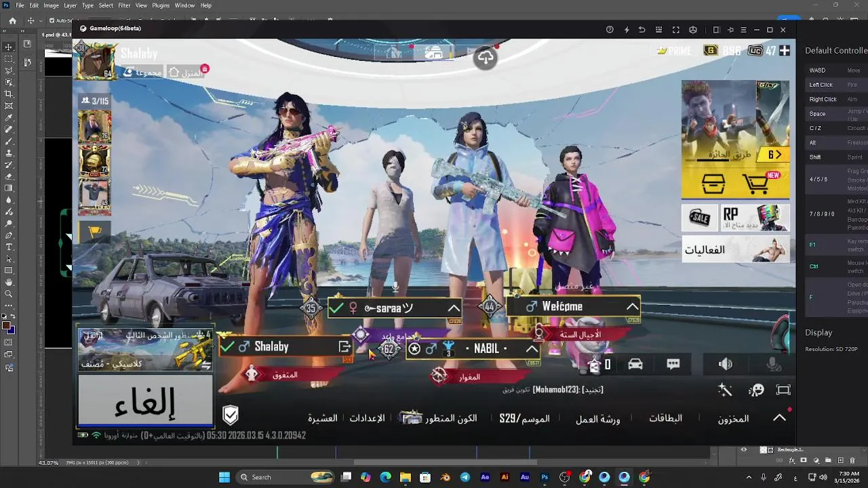Screen dimensions: 868x488
Task: Open Shalaby profile avatar thumbnail
Action: [x=96, y=61]
